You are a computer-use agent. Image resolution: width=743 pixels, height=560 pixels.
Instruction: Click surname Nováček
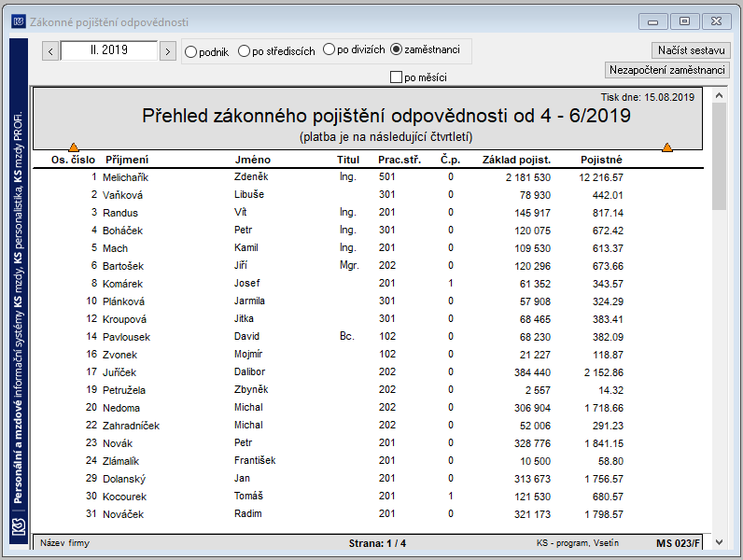click(x=123, y=514)
